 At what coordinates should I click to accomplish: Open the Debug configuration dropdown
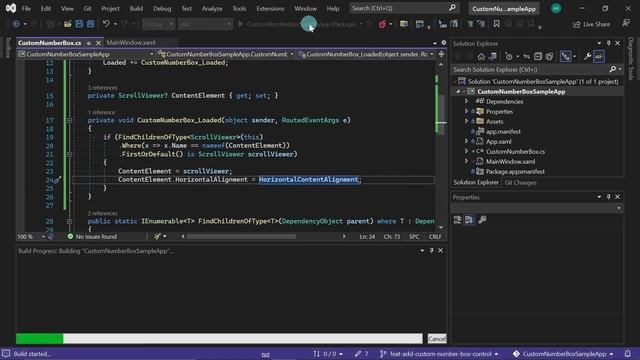tap(158, 24)
